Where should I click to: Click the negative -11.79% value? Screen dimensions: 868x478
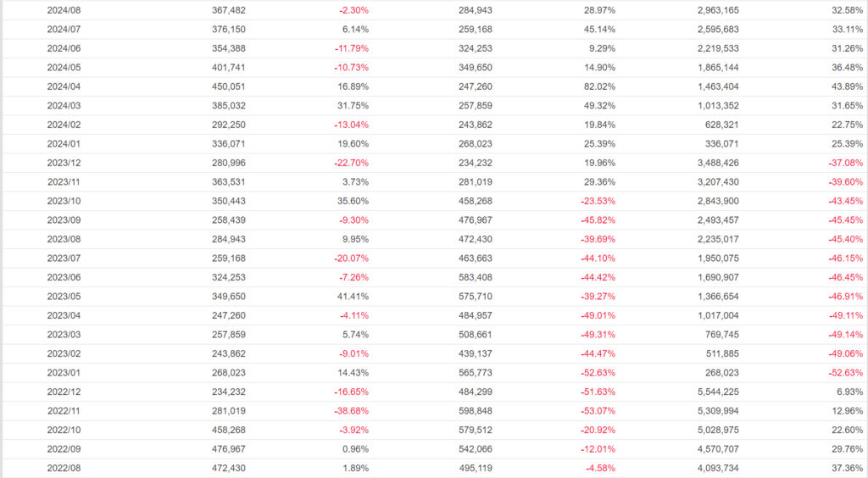point(350,48)
